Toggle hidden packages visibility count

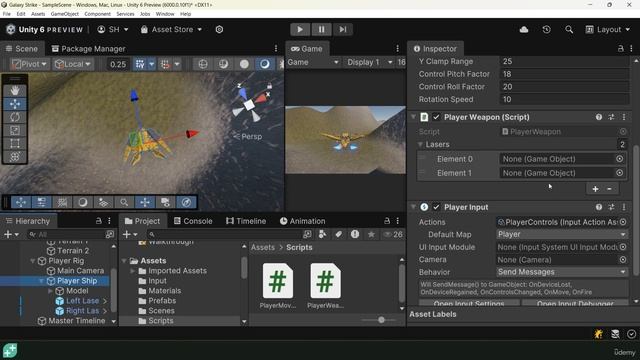pos(393,234)
